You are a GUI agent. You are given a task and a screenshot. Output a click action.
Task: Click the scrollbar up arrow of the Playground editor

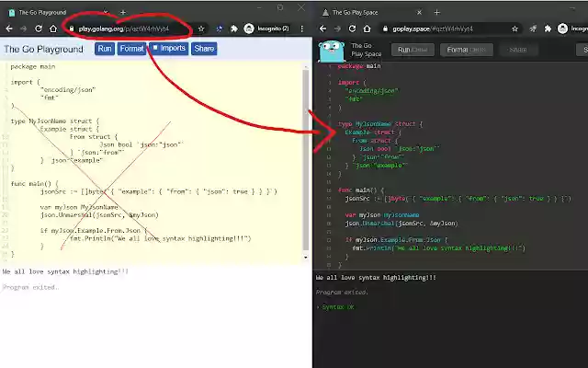point(306,66)
